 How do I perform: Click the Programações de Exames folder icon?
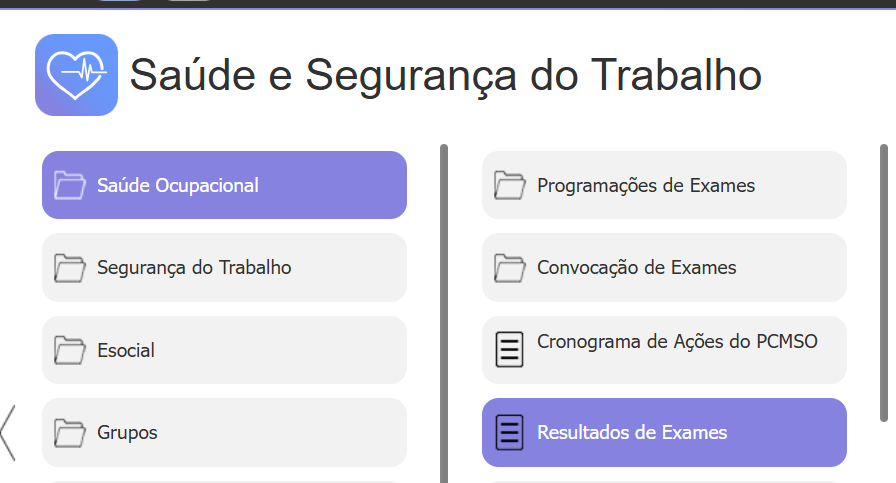point(509,185)
